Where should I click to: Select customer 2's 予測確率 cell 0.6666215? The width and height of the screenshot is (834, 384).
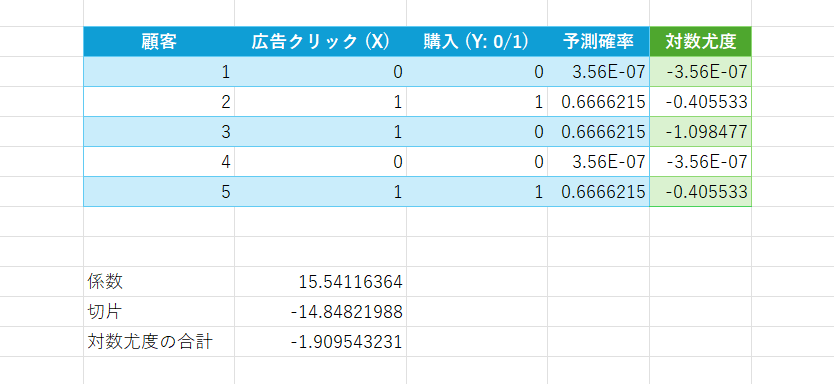598,102
